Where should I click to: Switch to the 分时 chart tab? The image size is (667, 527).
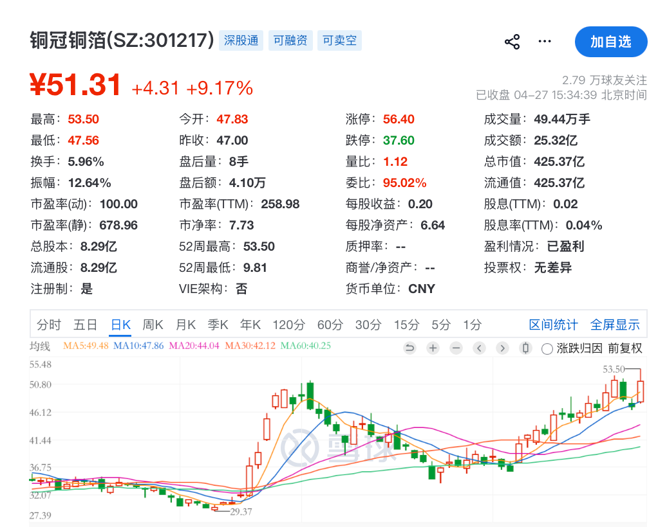click(x=48, y=324)
